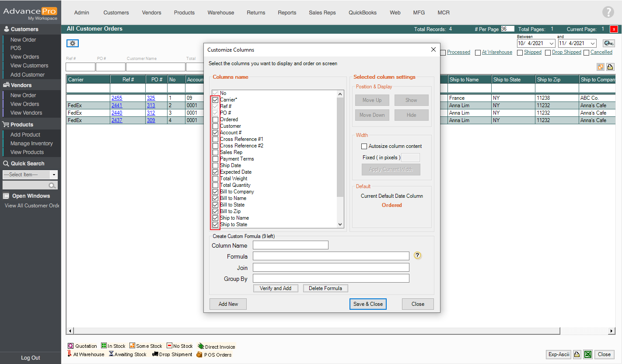Click the Excel export icon at the bottom right

click(588, 354)
